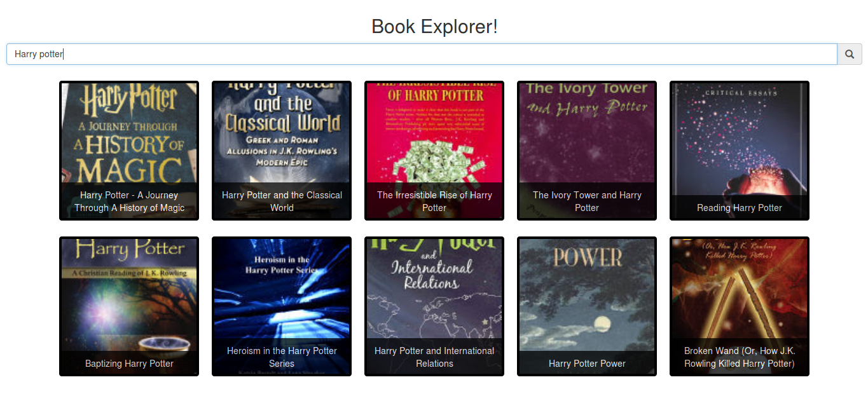Click the Harry Potter Power caption label

tap(587, 364)
